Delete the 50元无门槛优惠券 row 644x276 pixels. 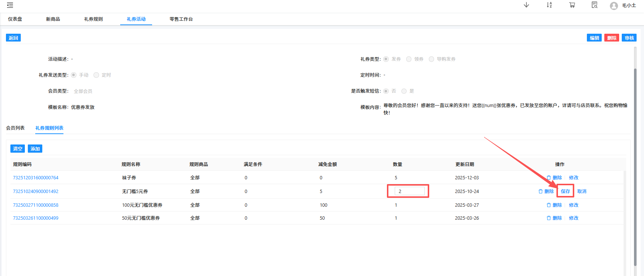pos(554,218)
